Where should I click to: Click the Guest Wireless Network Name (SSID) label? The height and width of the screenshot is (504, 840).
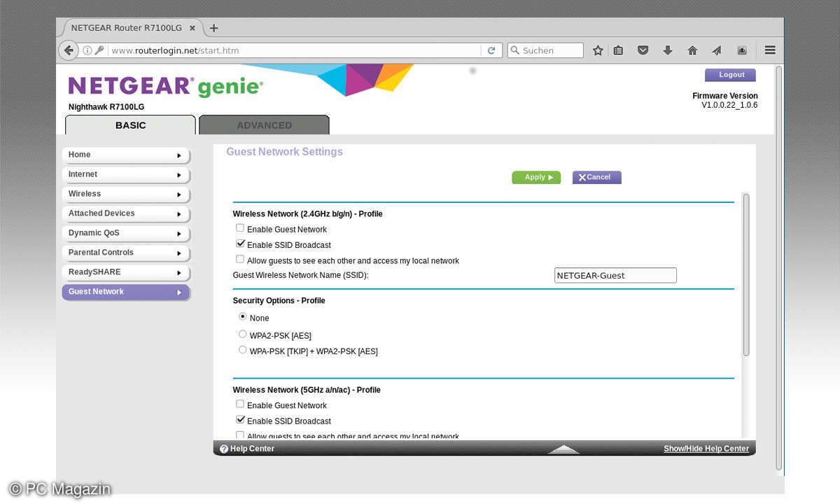[300, 275]
